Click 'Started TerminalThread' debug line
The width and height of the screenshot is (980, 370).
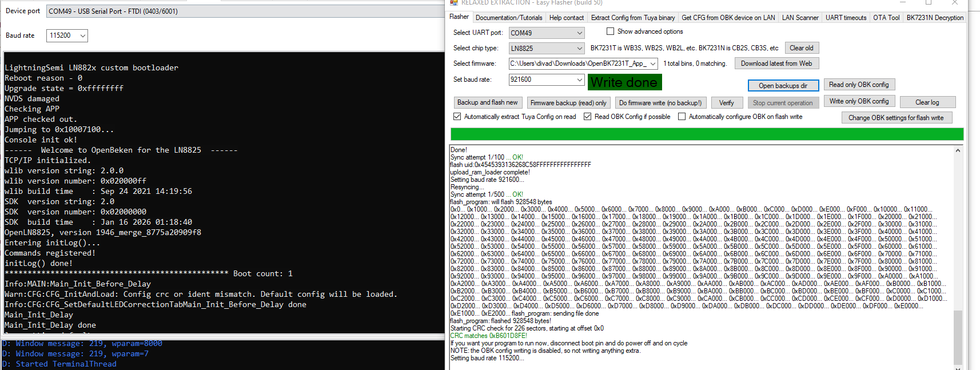coord(59,364)
